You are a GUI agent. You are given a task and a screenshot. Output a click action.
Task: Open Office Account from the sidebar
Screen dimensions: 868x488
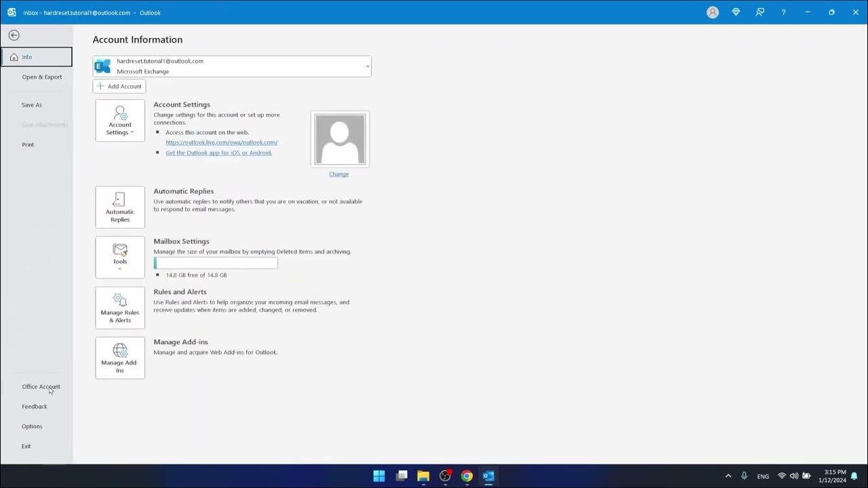tap(41, 386)
